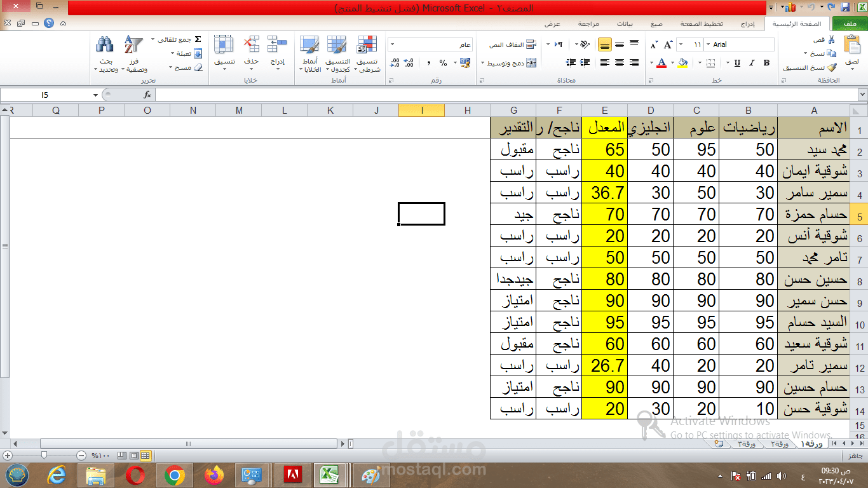This screenshot has width=868, height=488.
Task: Switch to the Data (بيانات) tab
Action: pyautogui.click(x=625, y=24)
